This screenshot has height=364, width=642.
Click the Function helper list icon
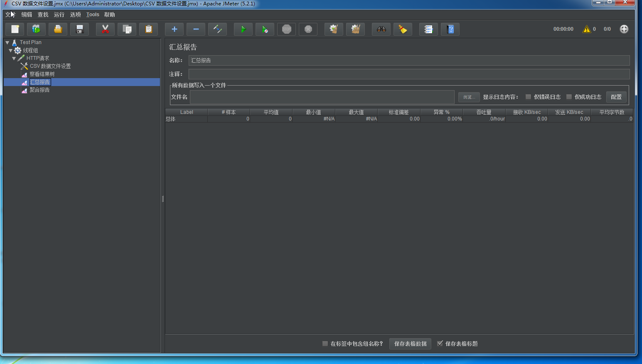click(x=428, y=29)
